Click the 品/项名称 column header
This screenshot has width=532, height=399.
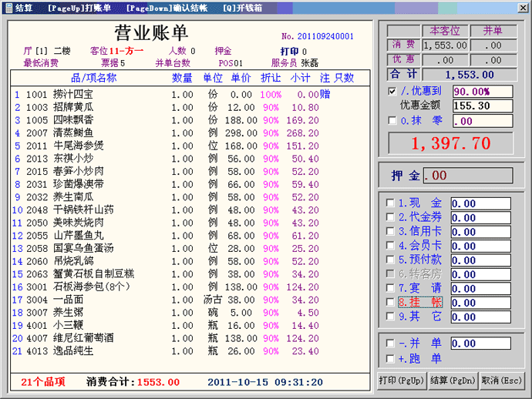pos(93,78)
